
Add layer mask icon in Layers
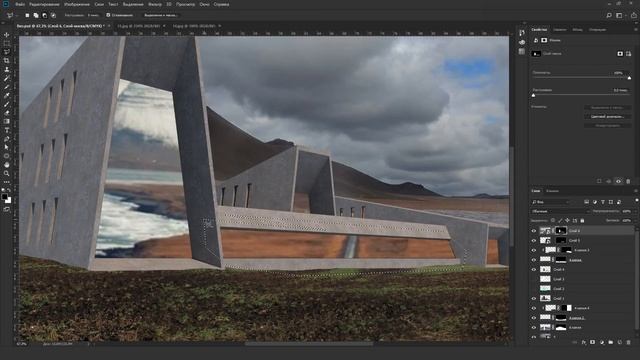coord(593,342)
